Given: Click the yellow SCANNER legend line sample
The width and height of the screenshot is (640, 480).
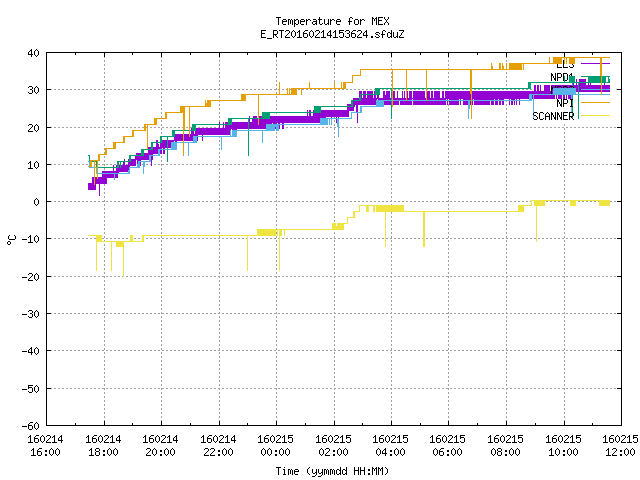Looking at the screenshot, I should pos(595,116).
